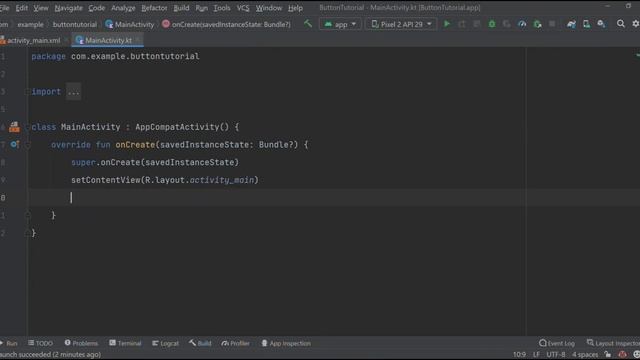Viewport: 640px width, 360px height.
Task: Open the Event Log panel
Action: 557,343
